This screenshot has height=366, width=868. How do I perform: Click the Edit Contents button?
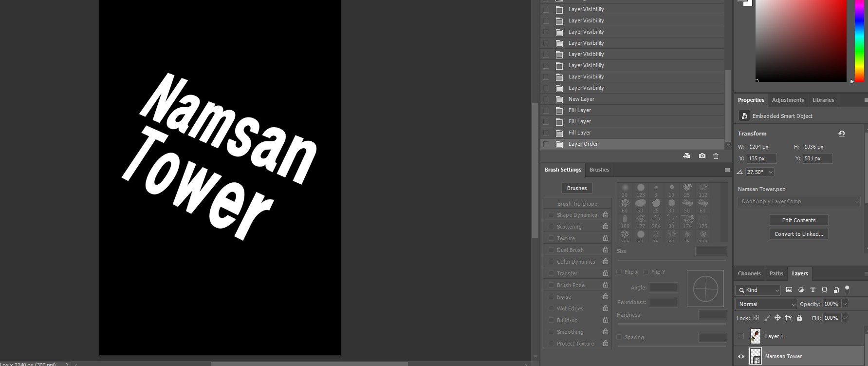[x=798, y=220]
